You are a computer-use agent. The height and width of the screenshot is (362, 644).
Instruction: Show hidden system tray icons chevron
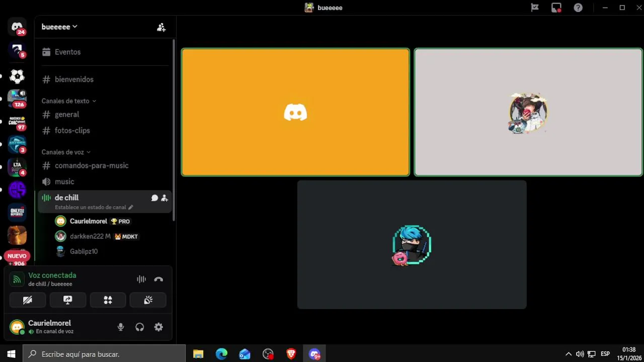[x=569, y=354]
